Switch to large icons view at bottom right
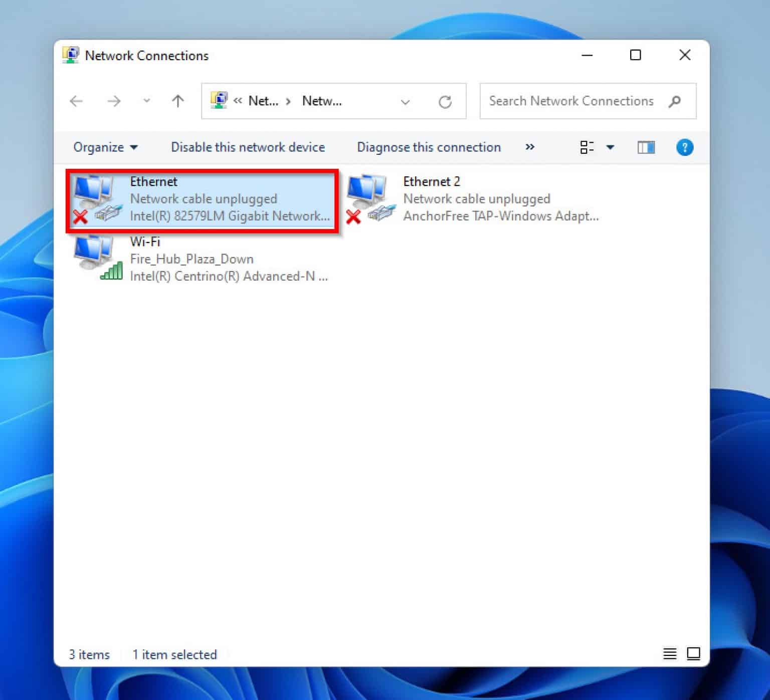This screenshot has width=770, height=700. click(693, 653)
